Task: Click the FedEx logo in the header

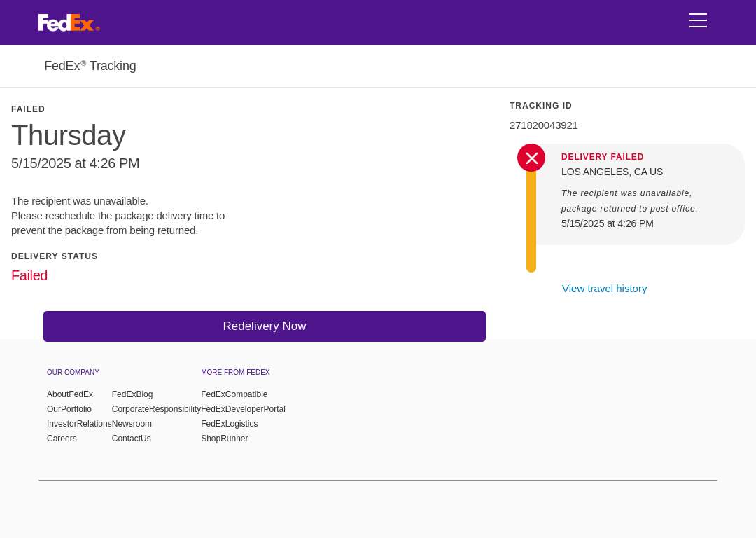Action: [x=69, y=22]
